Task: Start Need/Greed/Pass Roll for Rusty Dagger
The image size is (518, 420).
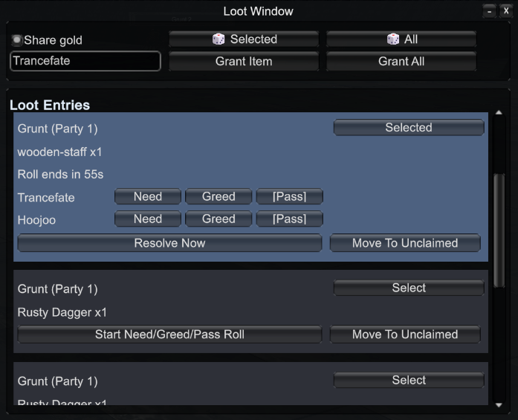Action: [x=169, y=335]
